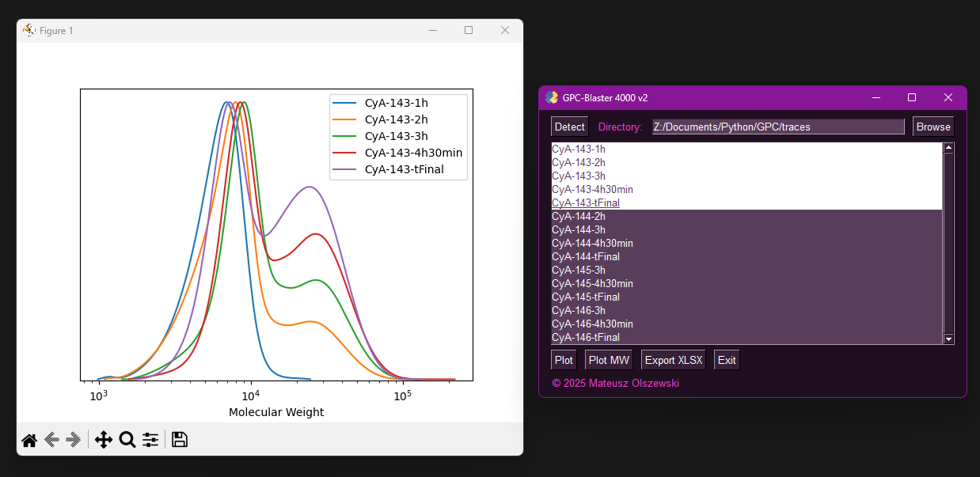
Task: Click the back arrow in the figure toolbar
Action: [52, 440]
